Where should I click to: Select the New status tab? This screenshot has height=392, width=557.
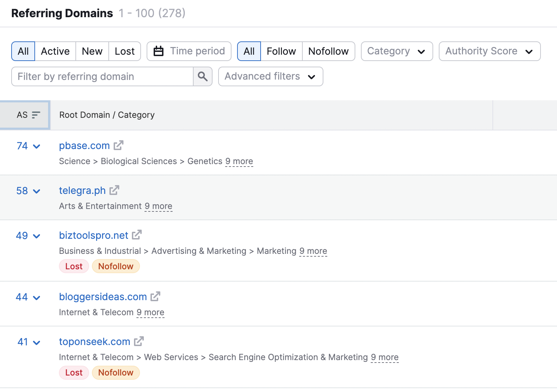click(92, 51)
